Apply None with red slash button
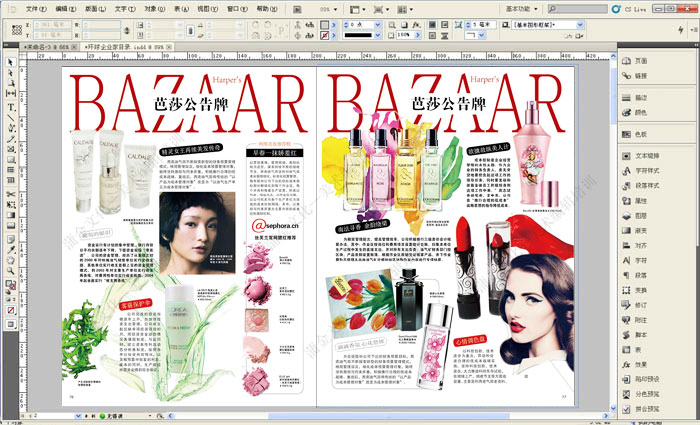The width and height of the screenshot is (700, 425). [x=11, y=310]
